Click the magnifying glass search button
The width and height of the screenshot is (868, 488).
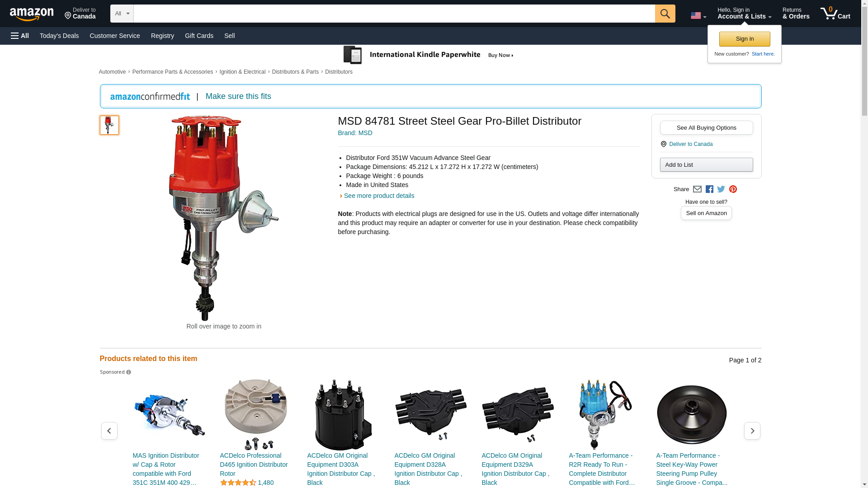tap(665, 14)
